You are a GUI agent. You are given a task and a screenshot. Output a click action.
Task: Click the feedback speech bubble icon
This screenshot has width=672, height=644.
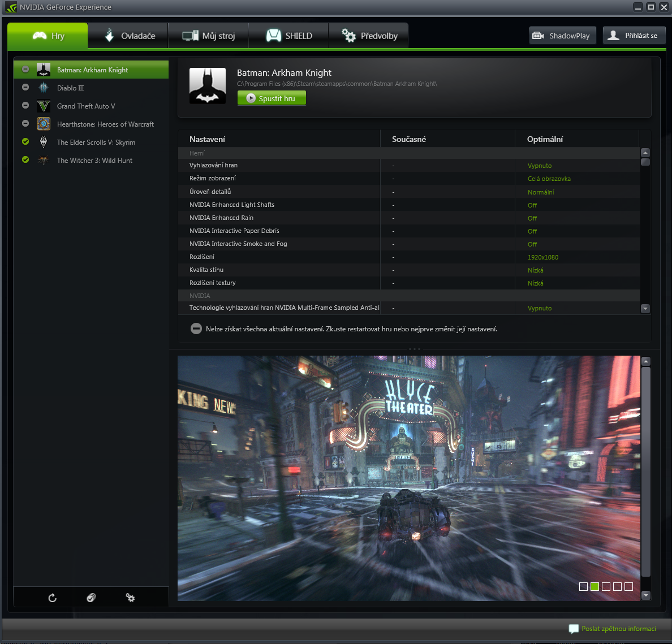574,629
